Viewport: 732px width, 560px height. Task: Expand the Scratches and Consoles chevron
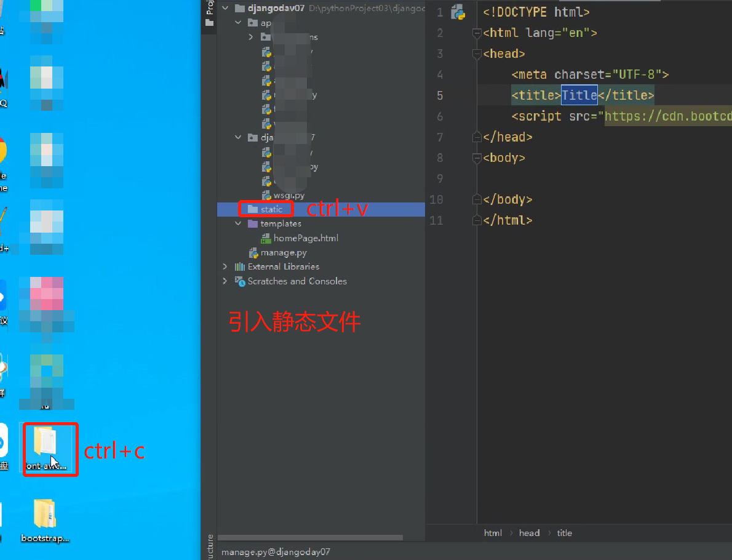(225, 281)
